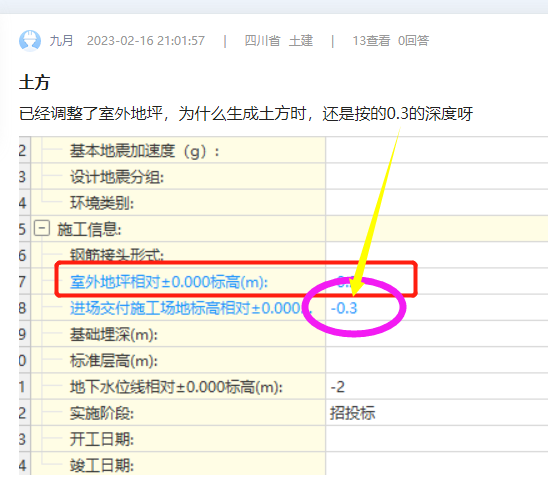Click the empty value cell for 标准层高(m)

437,360
